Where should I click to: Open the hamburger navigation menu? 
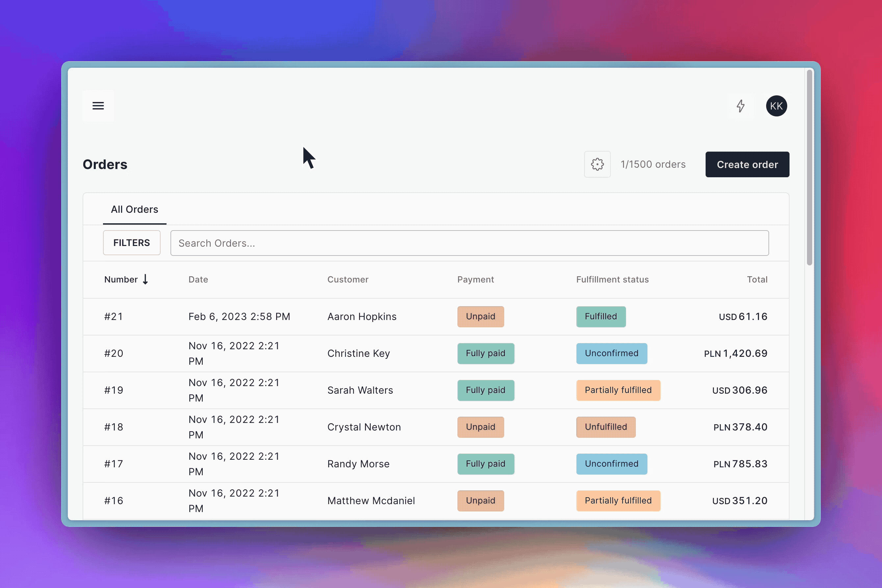[98, 106]
